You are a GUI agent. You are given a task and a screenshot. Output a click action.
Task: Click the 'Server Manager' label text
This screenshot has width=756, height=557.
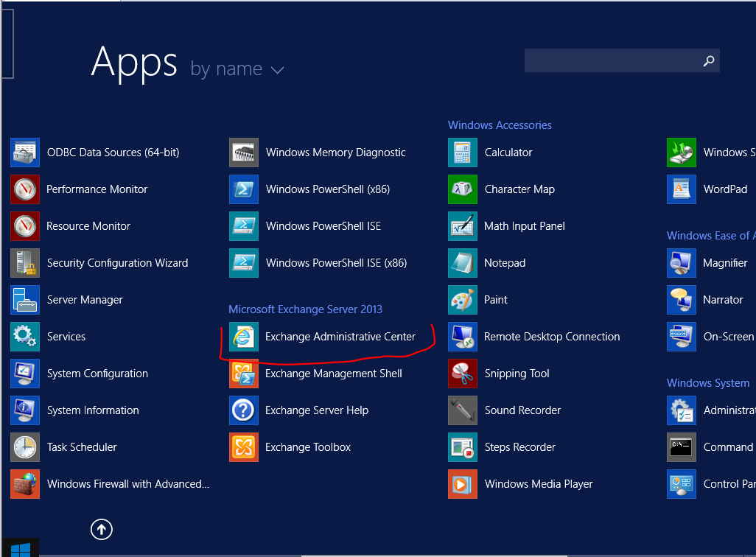point(85,300)
